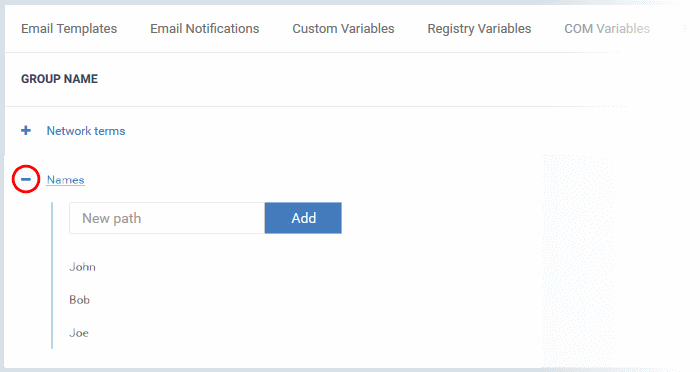Click the blue Add button
700x372 pixels.
303,218
